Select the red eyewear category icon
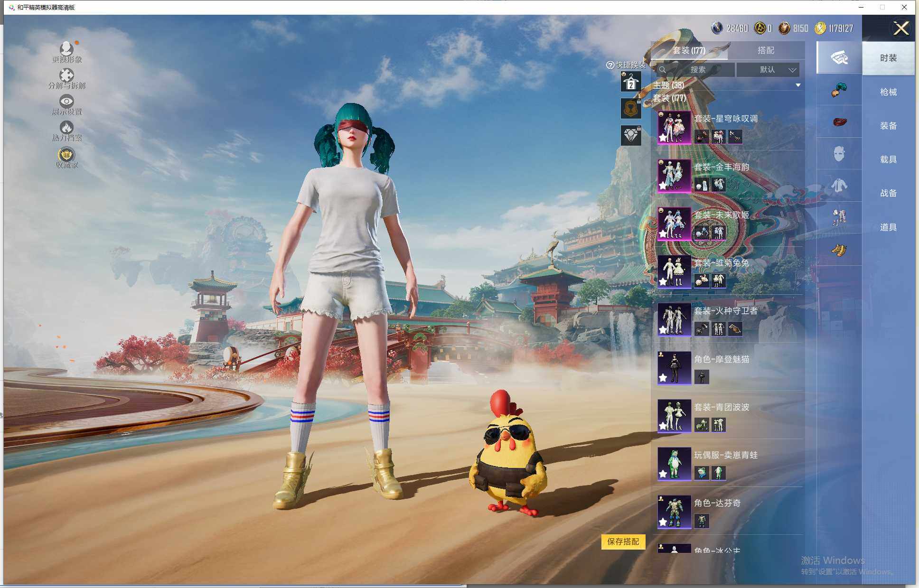The image size is (919, 588). pos(839,121)
